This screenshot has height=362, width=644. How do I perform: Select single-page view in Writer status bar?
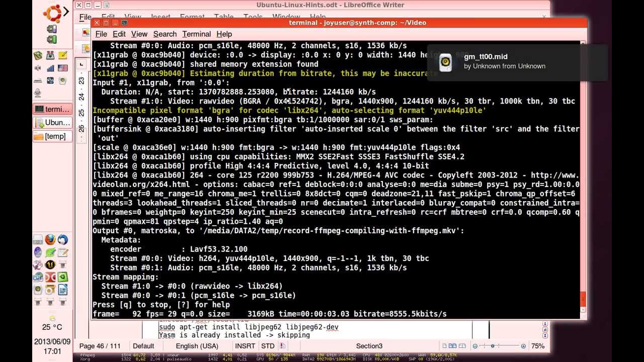[x=445, y=346]
